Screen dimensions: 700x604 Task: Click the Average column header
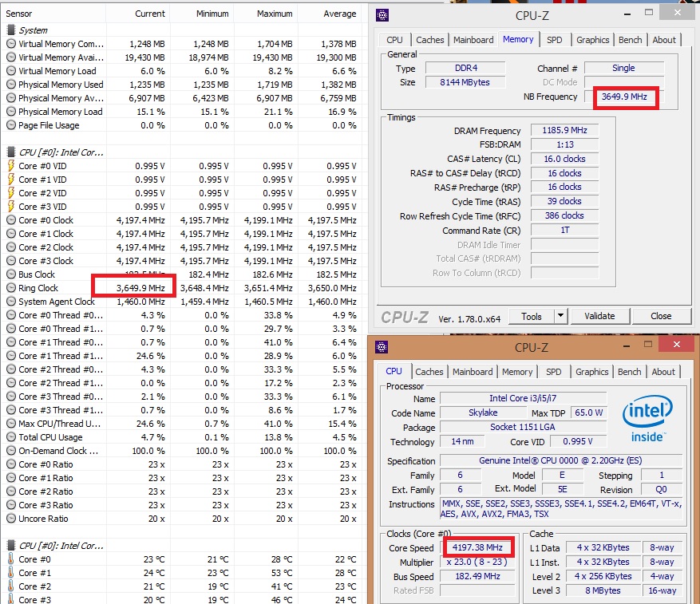[330, 14]
